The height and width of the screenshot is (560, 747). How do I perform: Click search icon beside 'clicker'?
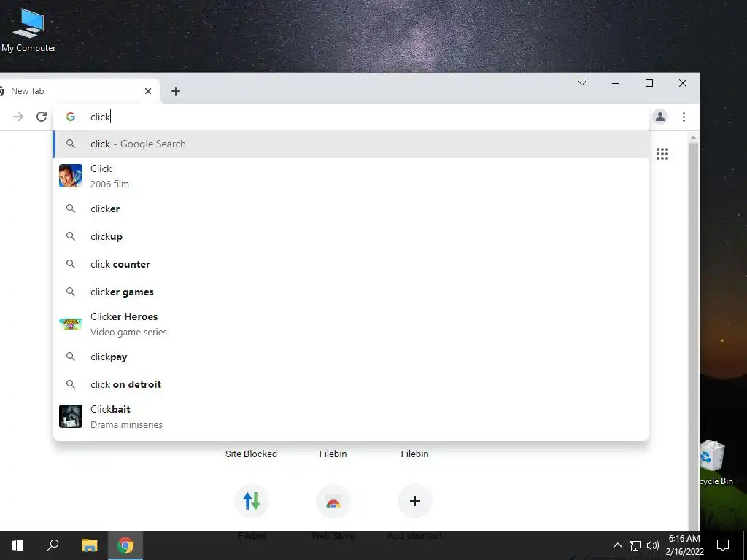(x=71, y=209)
